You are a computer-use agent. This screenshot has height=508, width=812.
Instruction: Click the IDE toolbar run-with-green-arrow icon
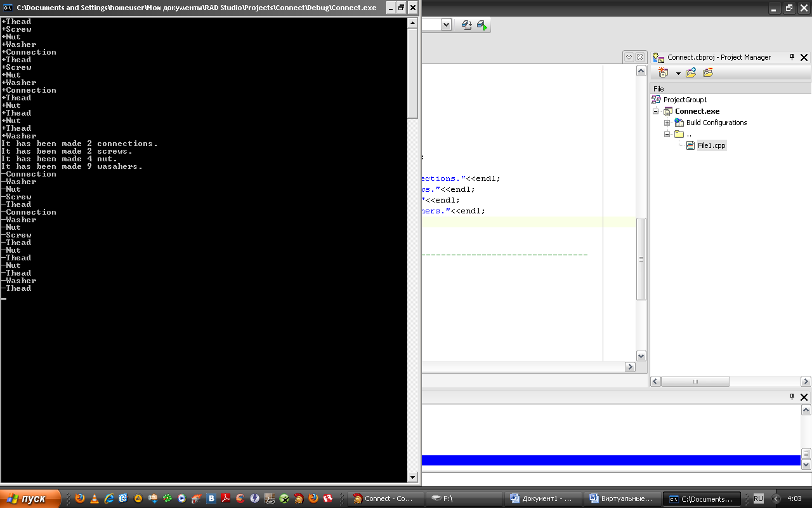[x=482, y=25]
